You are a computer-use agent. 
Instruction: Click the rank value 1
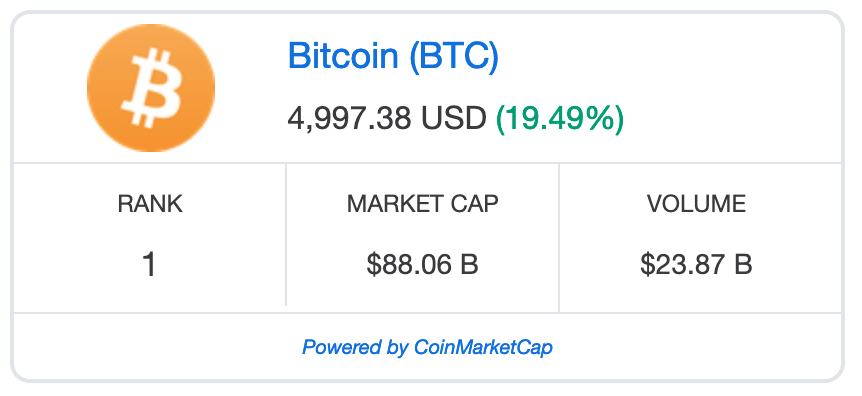tap(149, 265)
